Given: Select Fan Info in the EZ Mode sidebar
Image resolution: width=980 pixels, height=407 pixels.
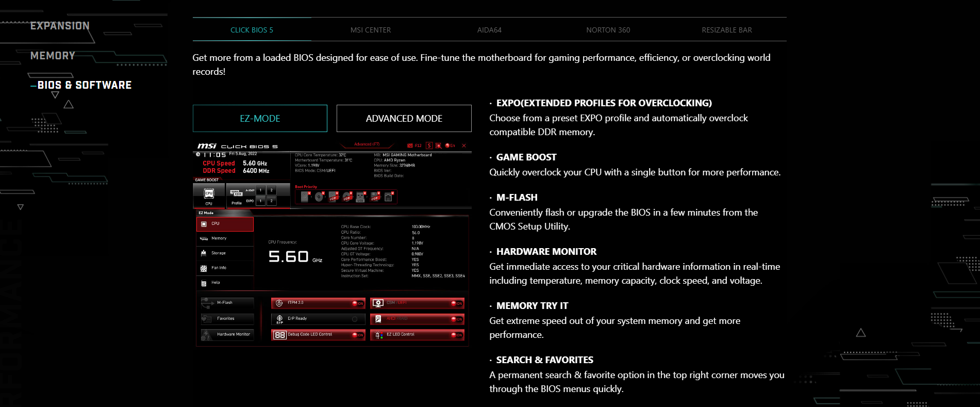Looking at the screenshot, I should 225,268.
